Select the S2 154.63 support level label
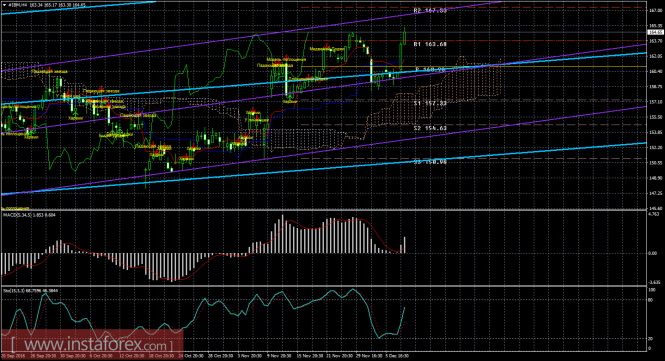 click(x=430, y=128)
